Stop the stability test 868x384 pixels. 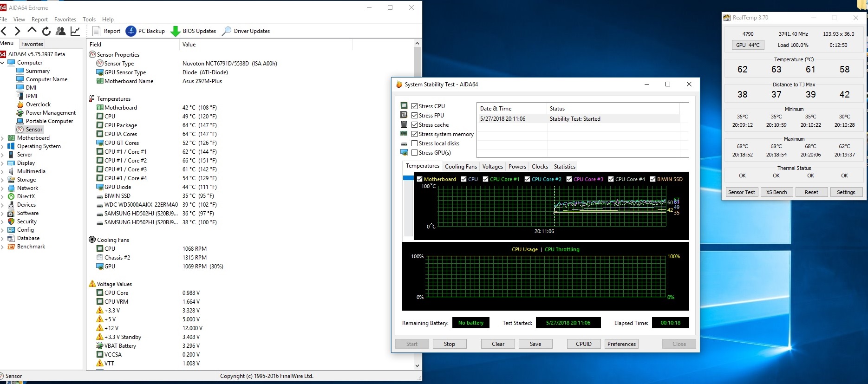click(x=449, y=344)
